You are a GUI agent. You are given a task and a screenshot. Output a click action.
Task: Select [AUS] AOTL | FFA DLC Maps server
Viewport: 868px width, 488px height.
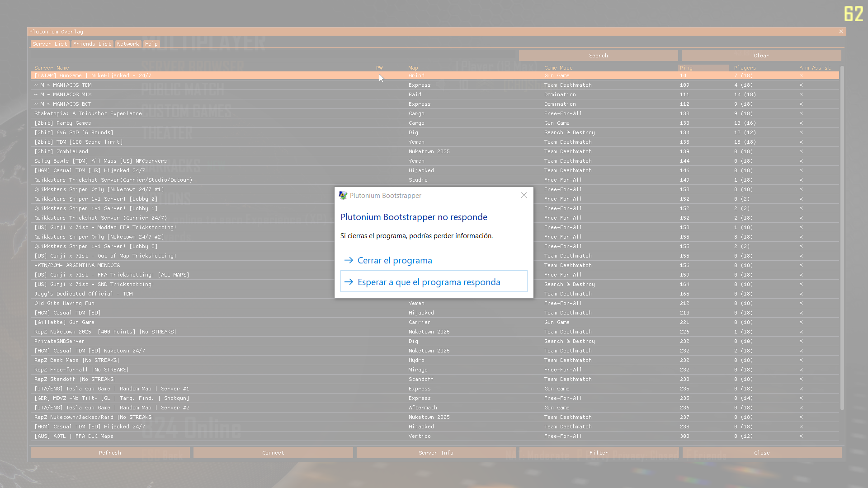(434, 436)
